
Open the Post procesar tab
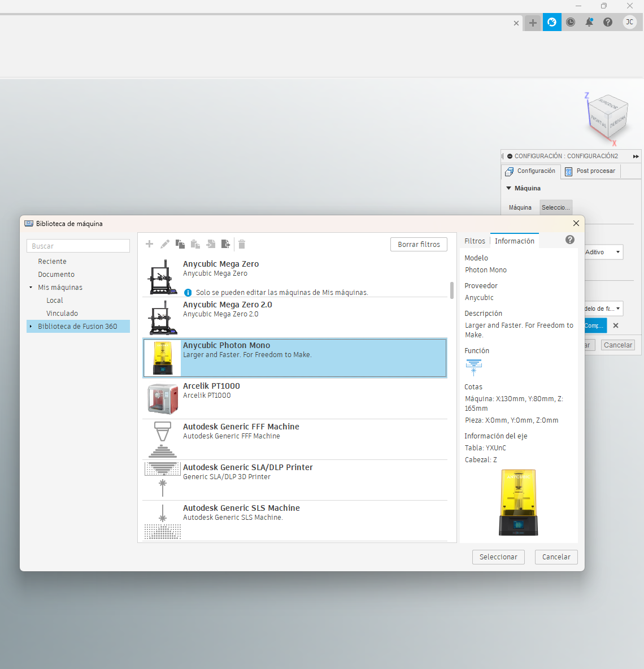coord(590,171)
